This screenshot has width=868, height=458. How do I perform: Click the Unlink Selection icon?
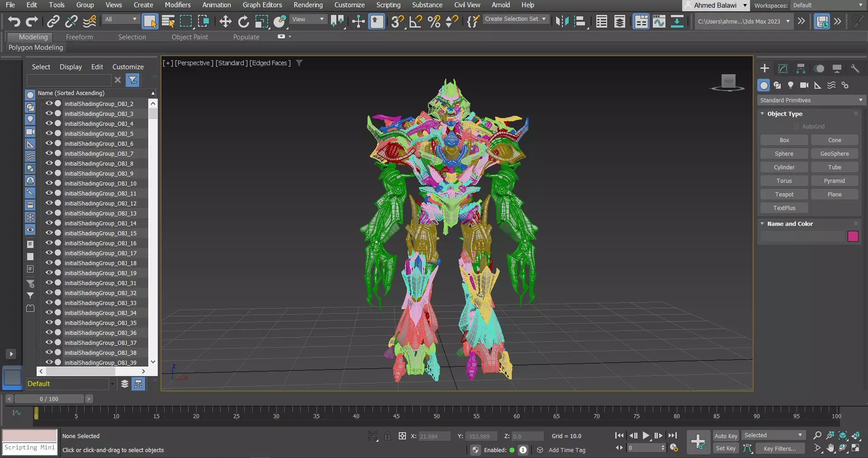click(x=71, y=21)
